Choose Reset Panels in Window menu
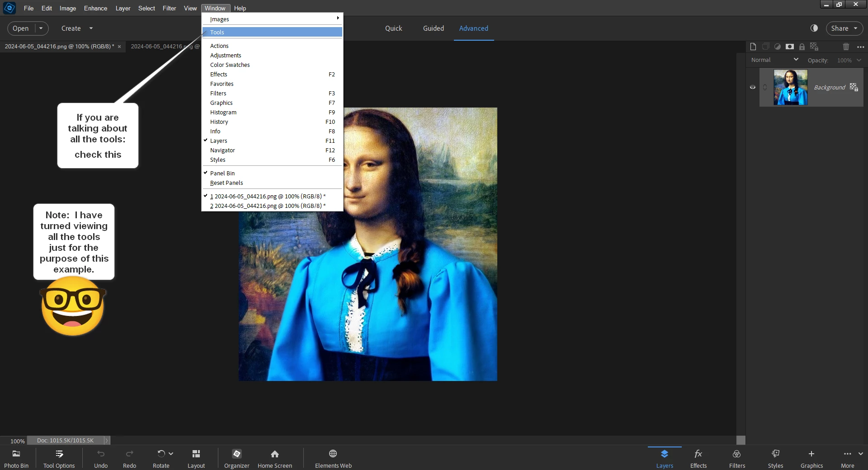 point(272,183)
